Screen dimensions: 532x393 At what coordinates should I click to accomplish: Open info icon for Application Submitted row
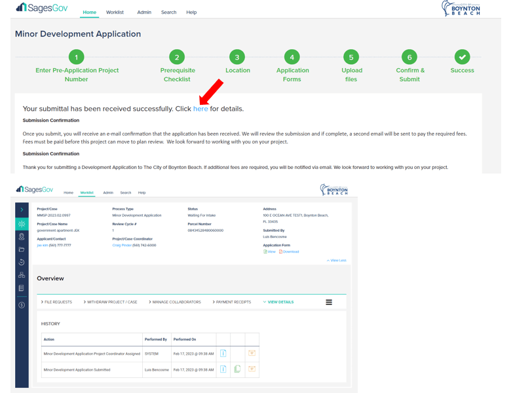tap(223, 369)
